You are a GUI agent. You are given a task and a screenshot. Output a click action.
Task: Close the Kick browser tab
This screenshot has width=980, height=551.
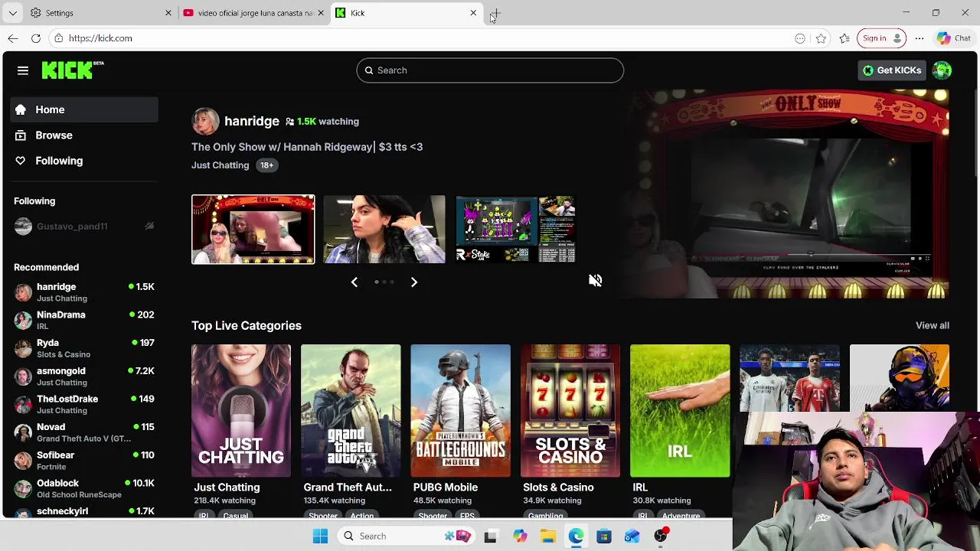tap(473, 13)
